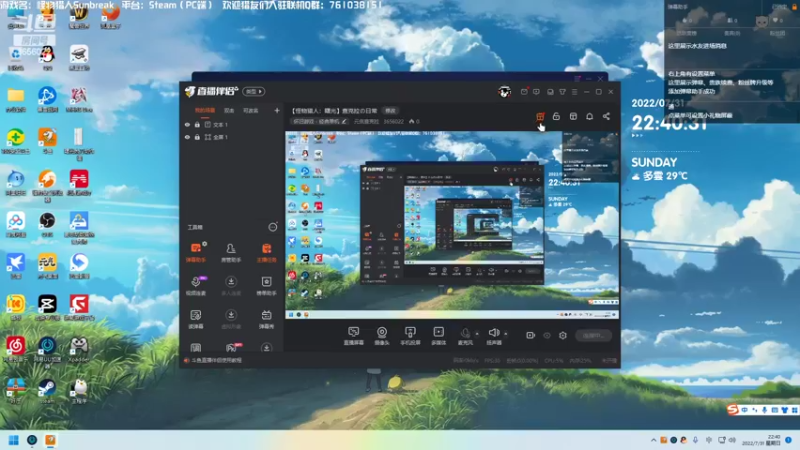Click the filter funnel icon in title bar

[x=562, y=92]
